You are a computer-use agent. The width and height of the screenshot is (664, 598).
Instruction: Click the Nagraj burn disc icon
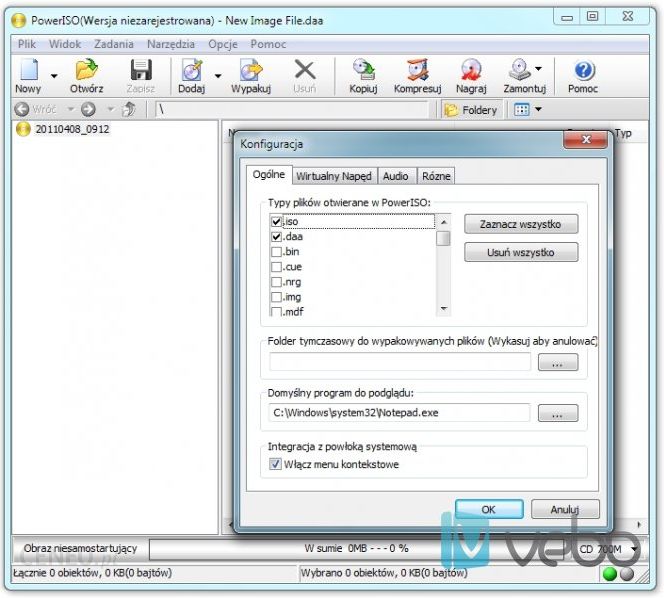pos(471,70)
